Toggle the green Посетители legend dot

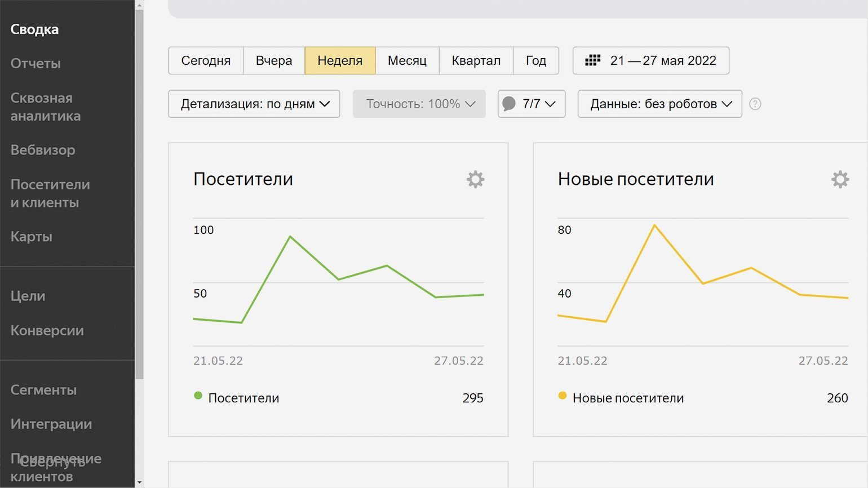(x=198, y=396)
